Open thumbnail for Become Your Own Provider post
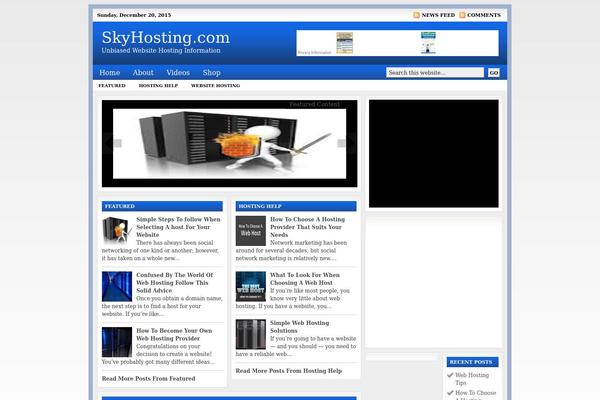The height and width of the screenshot is (400, 600). point(117,342)
